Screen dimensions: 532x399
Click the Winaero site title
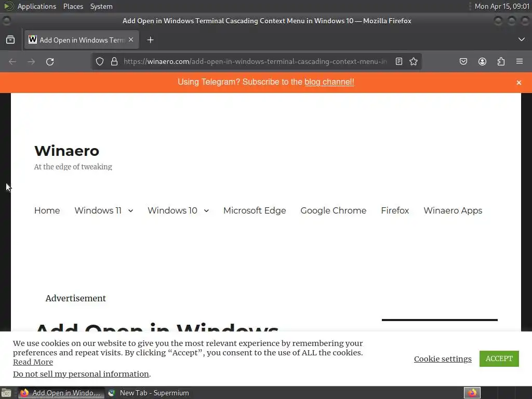67,151
